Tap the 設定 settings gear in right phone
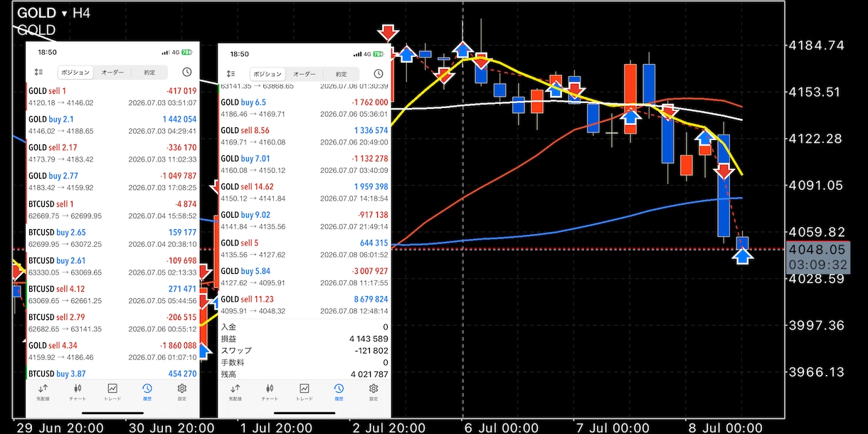This screenshot has width=868, height=434. point(374,391)
